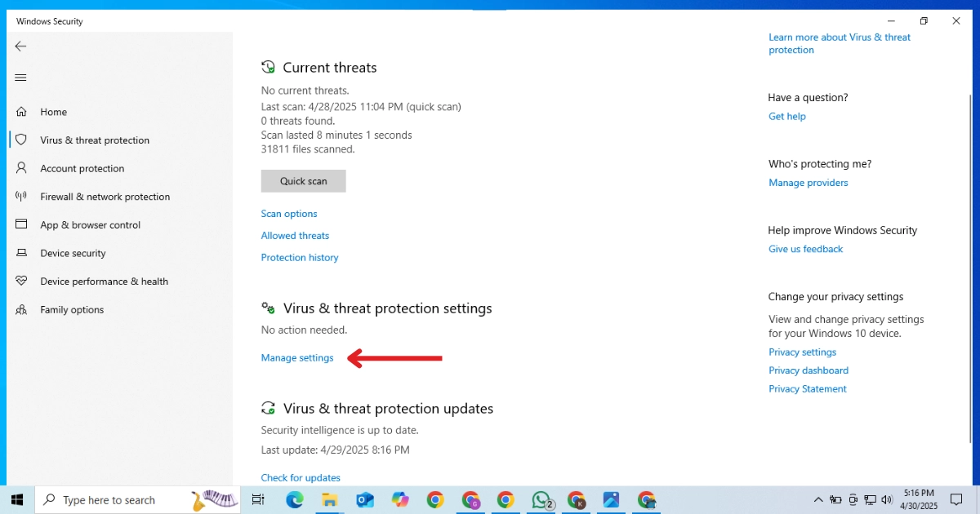980x514 pixels.
Task: Select Virus & threat protection sidebar item
Action: [94, 140]
